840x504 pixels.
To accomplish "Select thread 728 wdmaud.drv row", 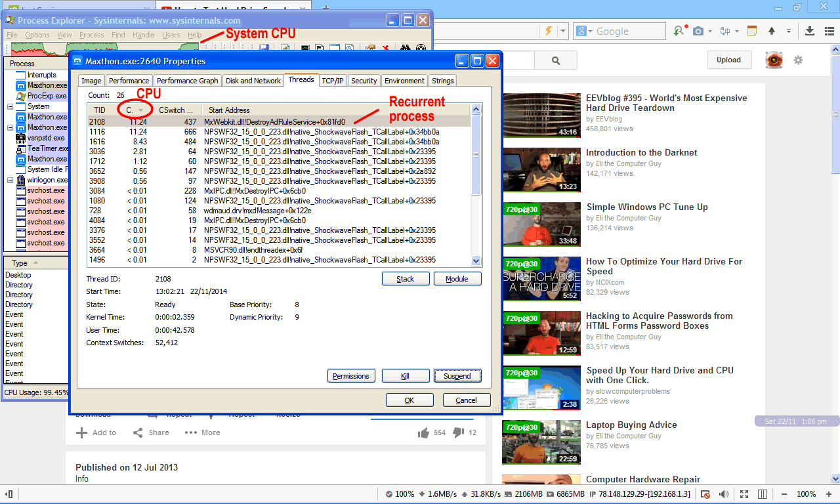I will (x=280, y=211).
